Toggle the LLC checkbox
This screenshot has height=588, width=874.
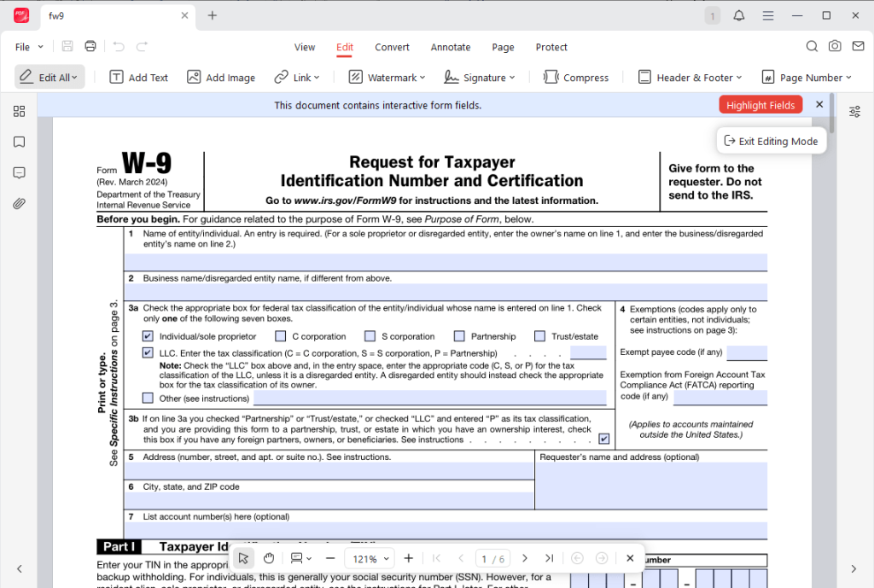[148, 352]
